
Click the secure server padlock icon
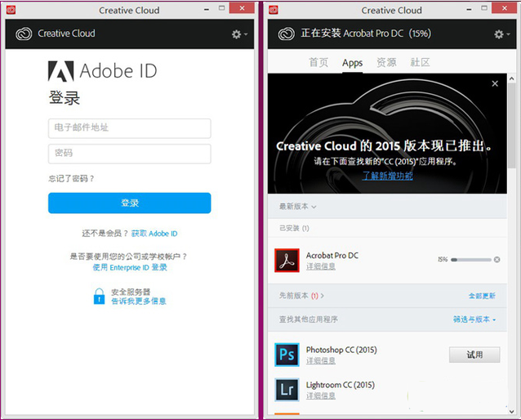tap(99, 297)
